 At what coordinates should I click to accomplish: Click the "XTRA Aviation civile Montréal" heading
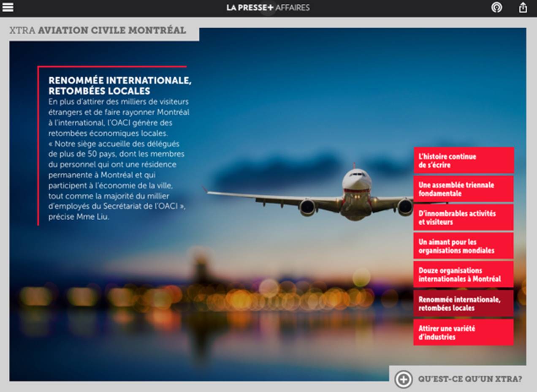(98, 30)
